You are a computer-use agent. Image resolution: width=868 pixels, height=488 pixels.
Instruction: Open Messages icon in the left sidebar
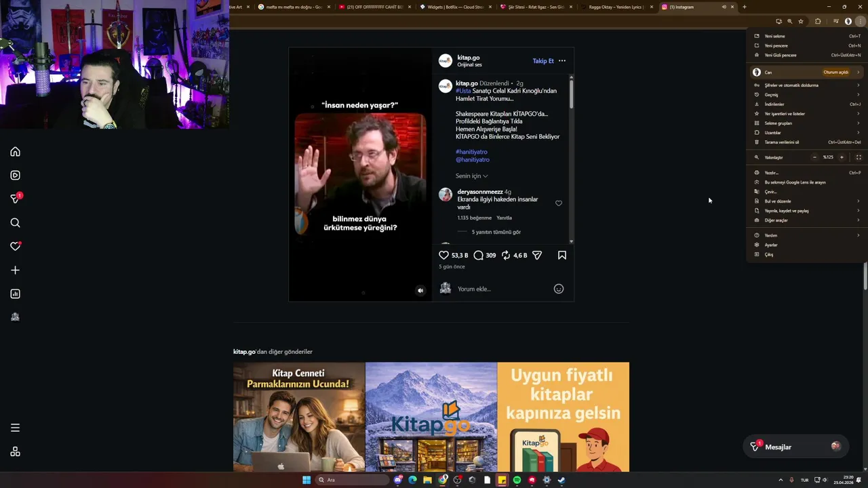pos(15,199)
